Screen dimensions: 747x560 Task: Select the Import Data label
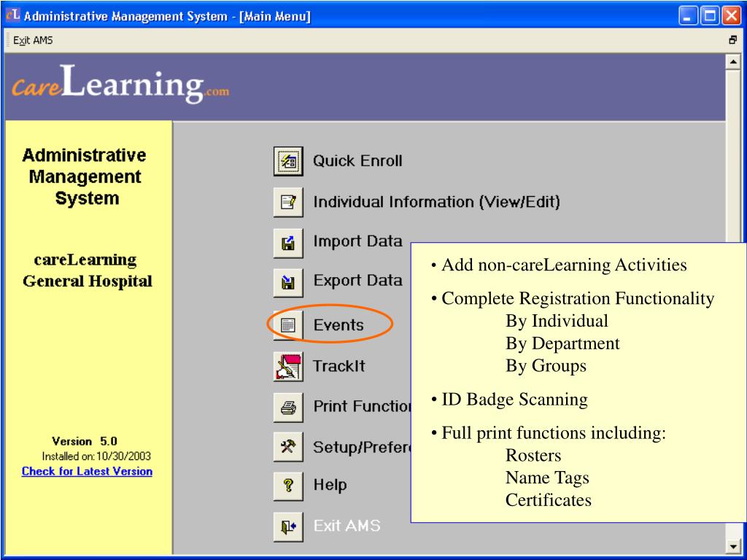pyautogui.click(x=357, y=241)
